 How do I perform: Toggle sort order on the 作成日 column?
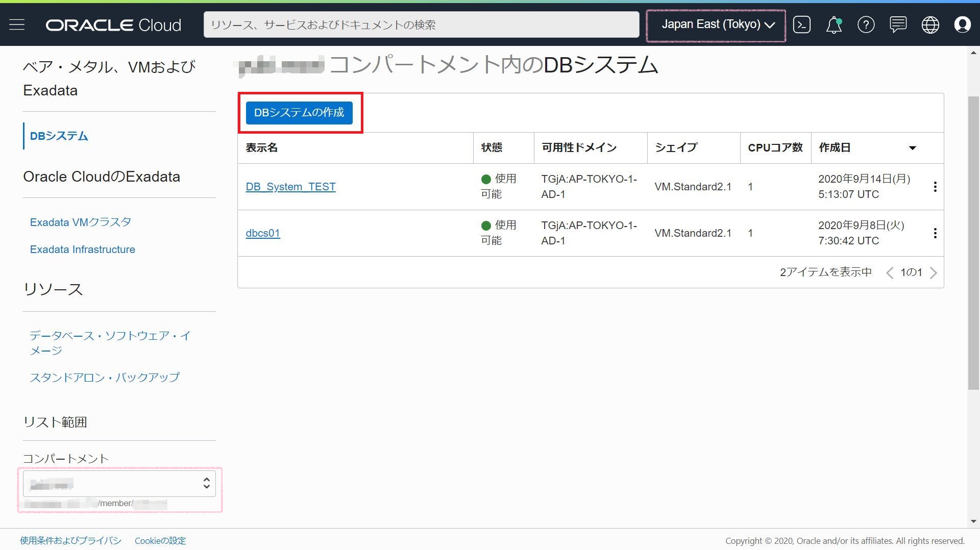pos(913,148)
